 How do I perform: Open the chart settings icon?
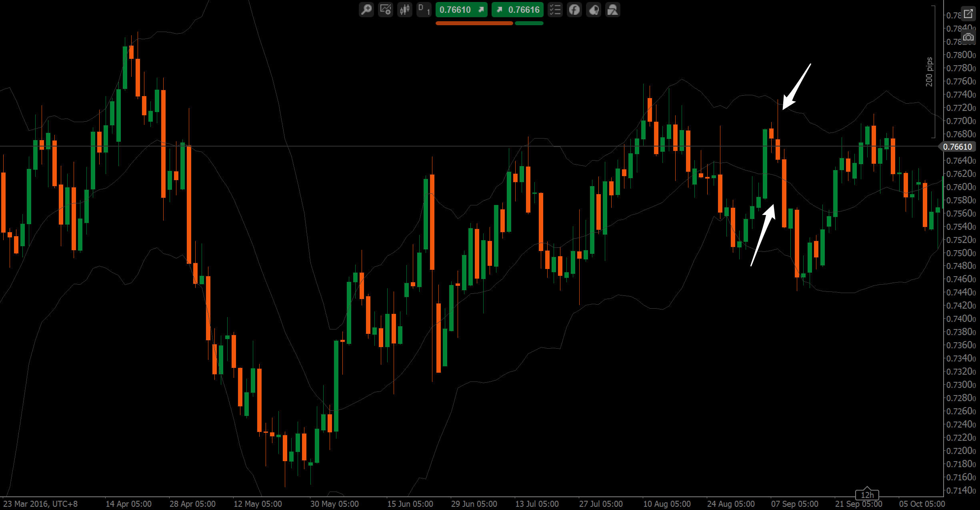click(386, 10)
